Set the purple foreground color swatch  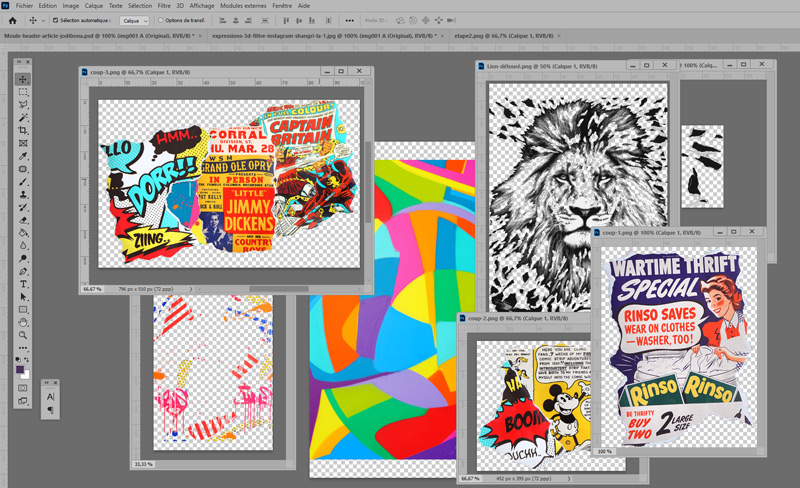(20, 369)
